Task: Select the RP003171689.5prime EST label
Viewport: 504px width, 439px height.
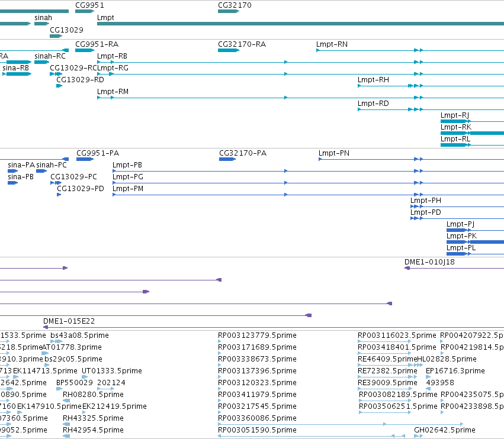Action: point(257,347)
